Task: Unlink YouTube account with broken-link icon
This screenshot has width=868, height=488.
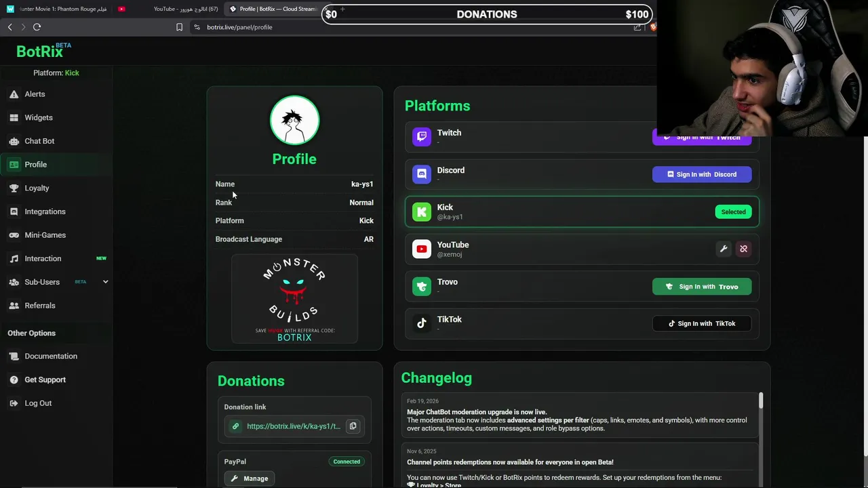Action: 743,249
